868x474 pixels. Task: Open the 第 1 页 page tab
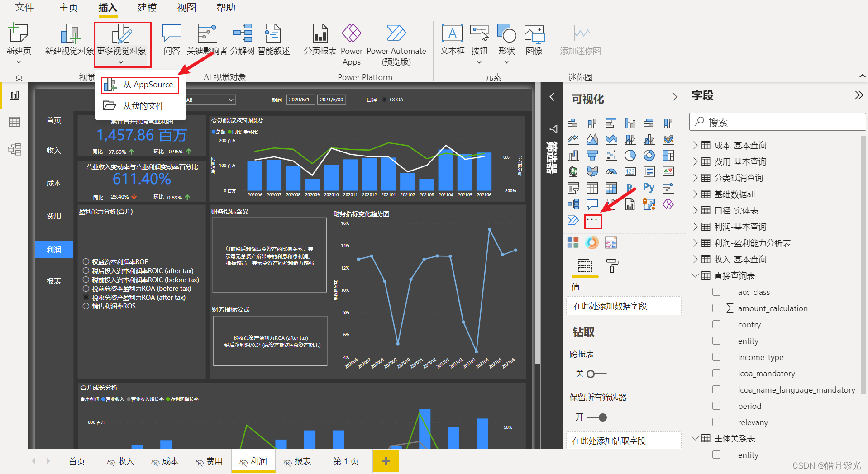(x=346, y=461)
